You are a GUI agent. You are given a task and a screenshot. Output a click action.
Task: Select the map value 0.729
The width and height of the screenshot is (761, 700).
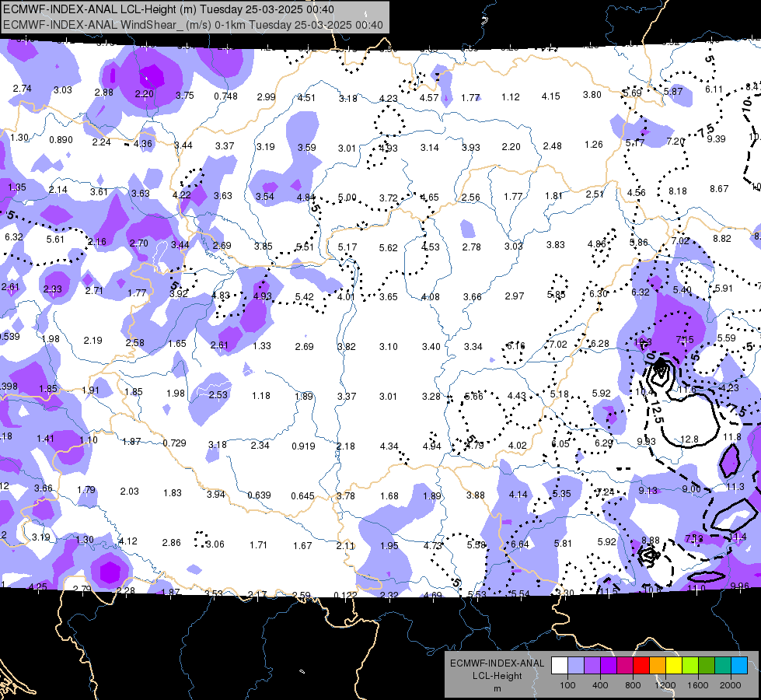pyautogui.click(x=174, y=443)
